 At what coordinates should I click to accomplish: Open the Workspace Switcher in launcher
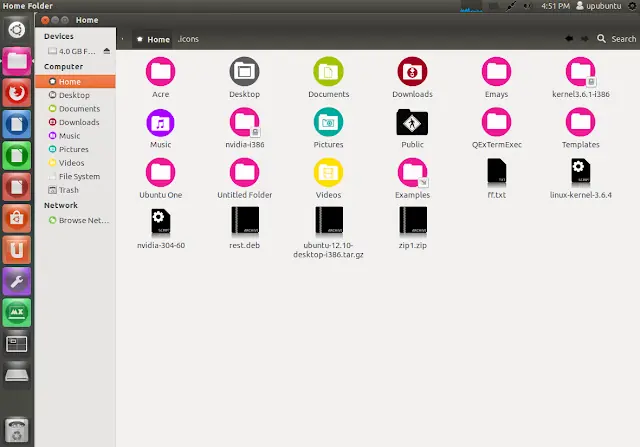coord(16,344)
